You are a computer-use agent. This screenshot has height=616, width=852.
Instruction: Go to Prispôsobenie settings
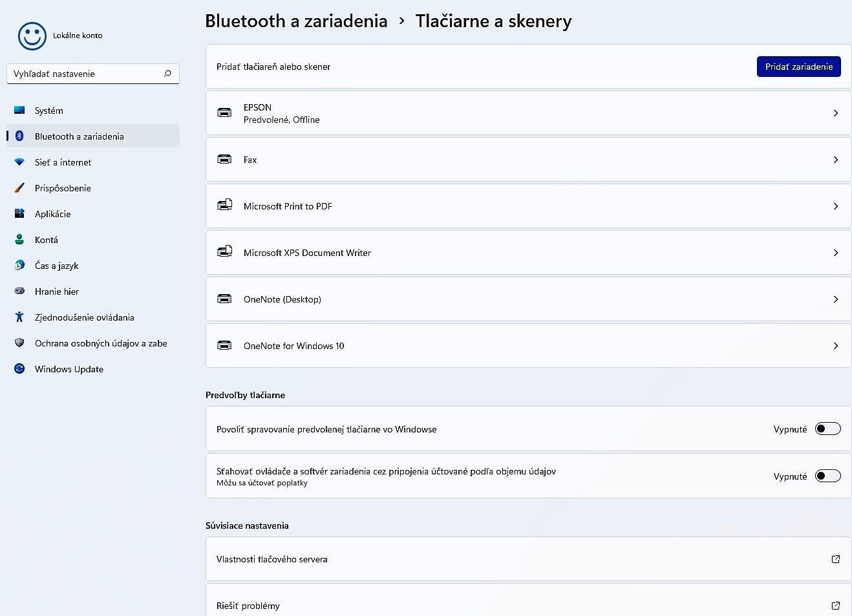coord(93,188)
